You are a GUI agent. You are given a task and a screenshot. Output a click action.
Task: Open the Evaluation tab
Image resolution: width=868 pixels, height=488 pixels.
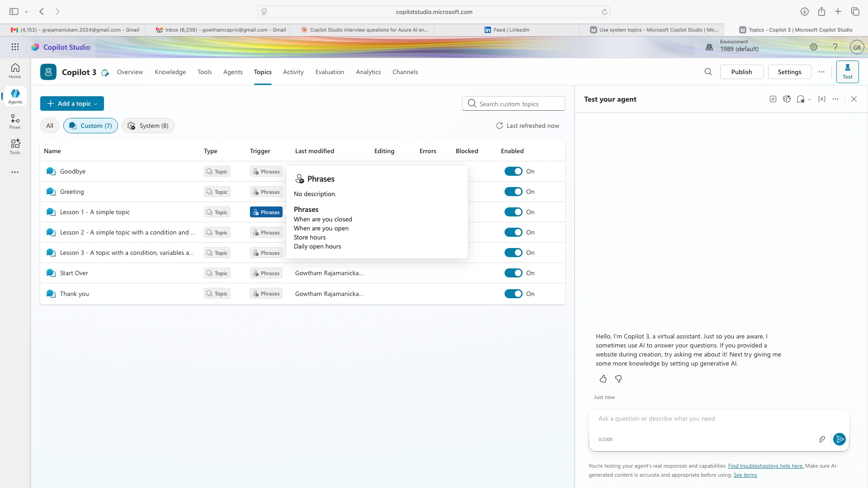pyautogui.click(x=330, y=72)
